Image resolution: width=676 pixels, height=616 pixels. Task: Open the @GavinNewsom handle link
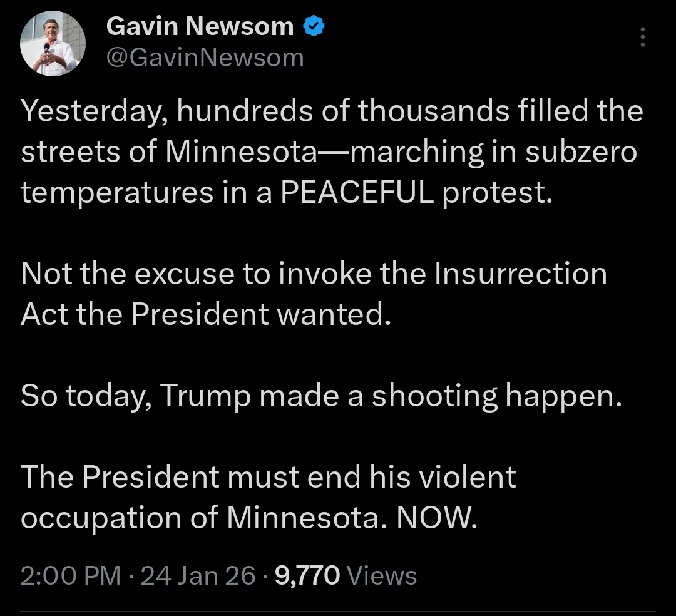pyautogui.click(x=205, y=58)
